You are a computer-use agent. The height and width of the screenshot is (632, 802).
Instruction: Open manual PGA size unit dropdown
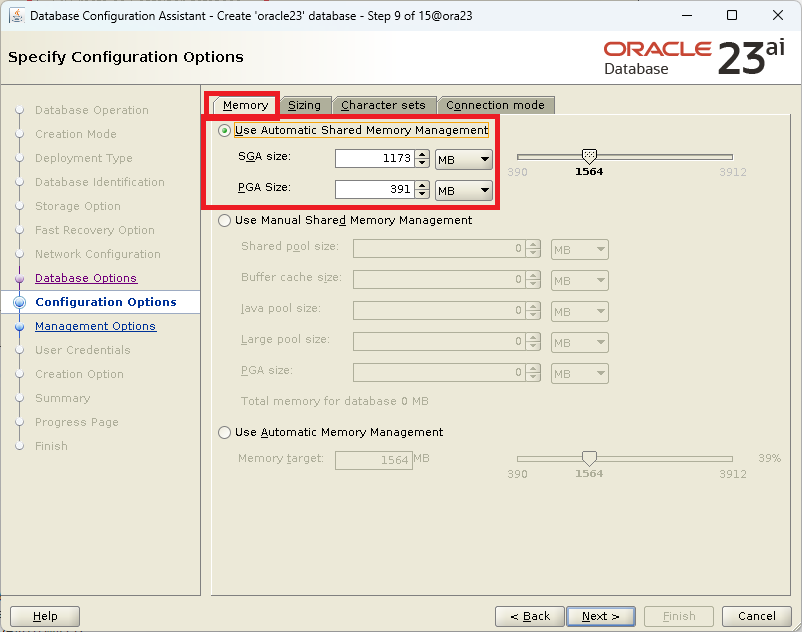coord(580,374)
